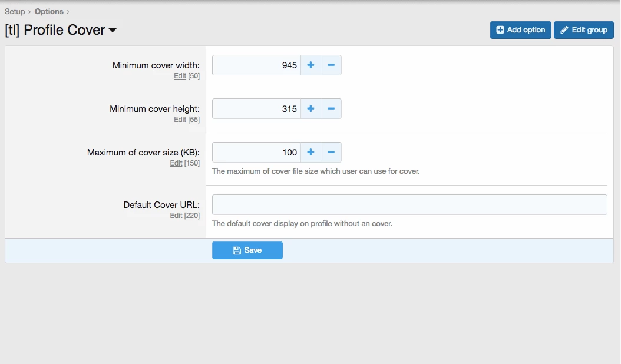Go to Options breadcrumb
Screen dimensions: 621x364
click(49, 12)
